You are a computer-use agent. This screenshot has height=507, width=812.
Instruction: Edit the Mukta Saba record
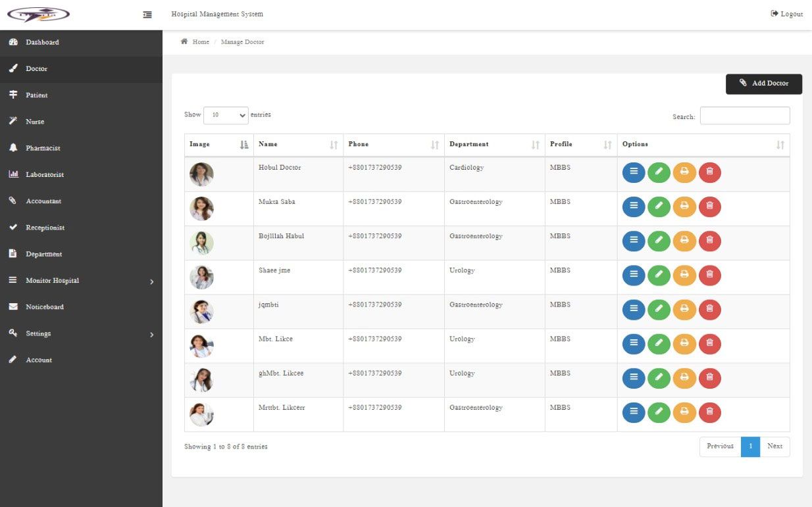(659, 206)
